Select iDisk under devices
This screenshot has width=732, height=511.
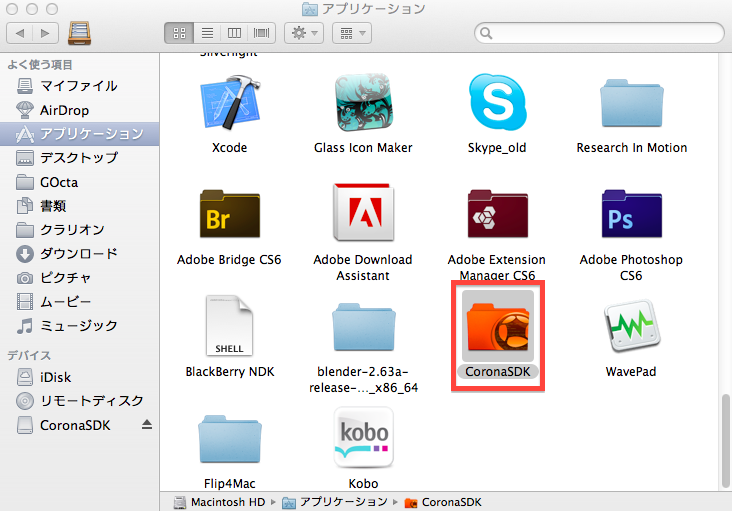coord(79,377)
